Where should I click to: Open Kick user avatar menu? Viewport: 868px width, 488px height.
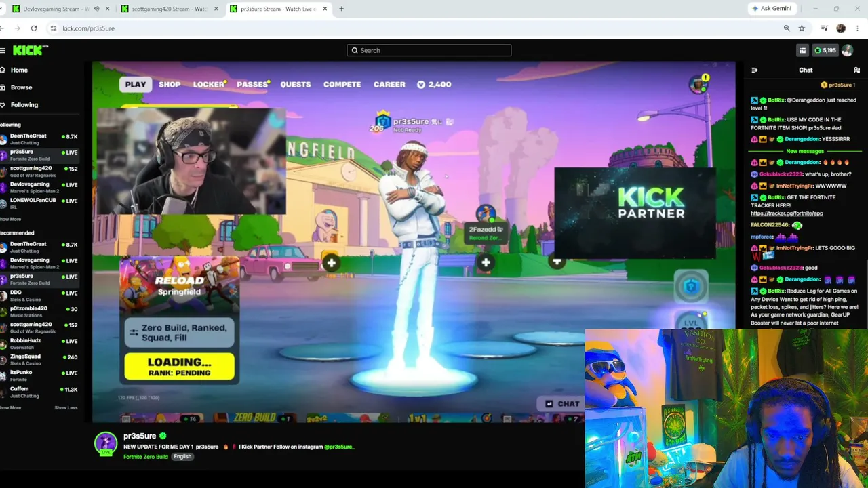tap(847, 50)
